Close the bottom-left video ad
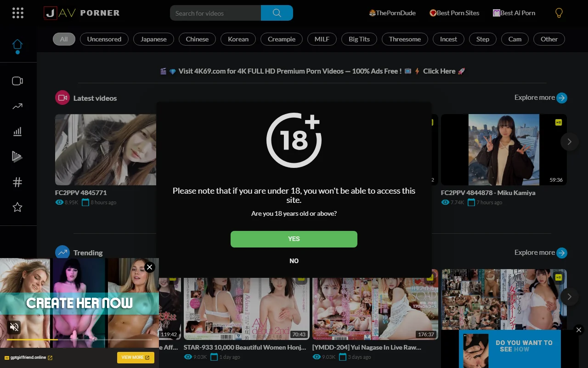This screenshot has height=368, width=588. [x=149, y=267]
